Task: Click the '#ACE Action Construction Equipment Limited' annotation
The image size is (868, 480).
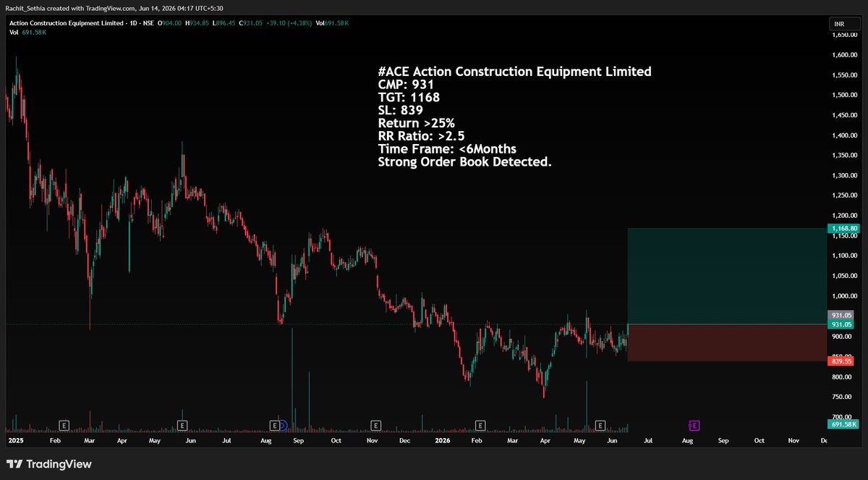Action: (514, 72)
